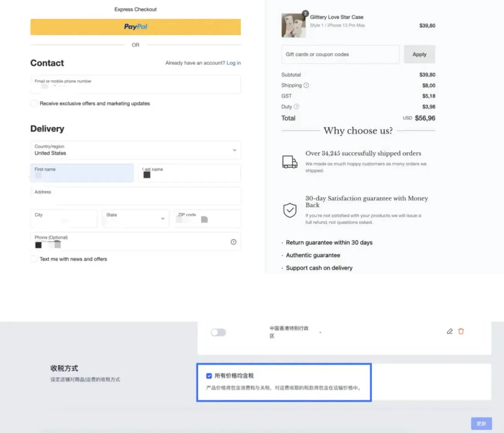Click the Gift cards or coupon codes field

(340, 55)
